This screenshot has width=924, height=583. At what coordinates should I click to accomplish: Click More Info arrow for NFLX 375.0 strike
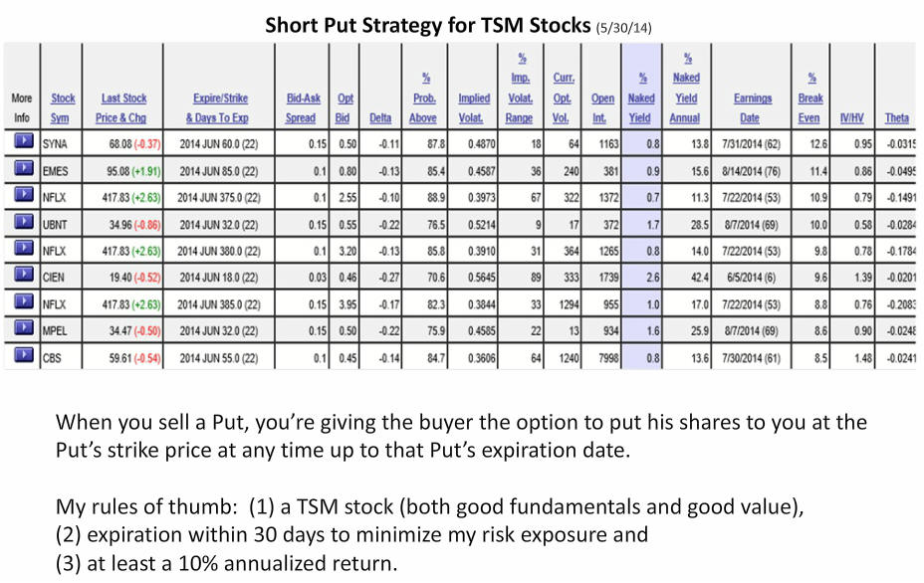(24, 194)
